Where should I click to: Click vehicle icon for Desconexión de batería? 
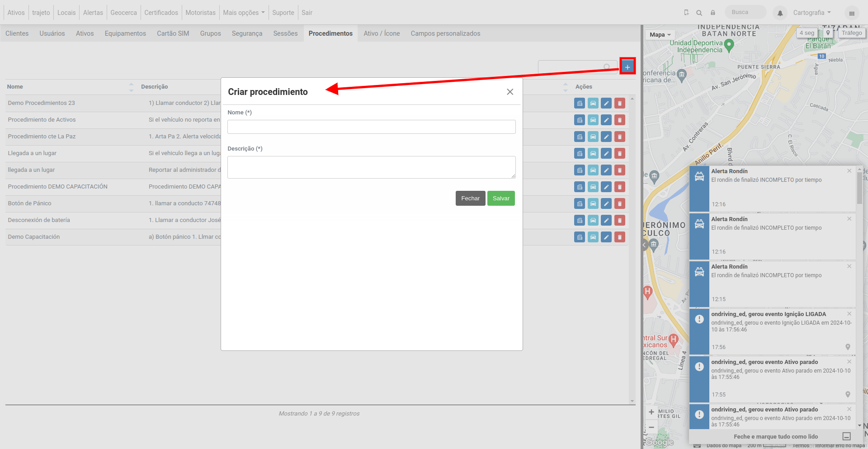tap(593, 220)
